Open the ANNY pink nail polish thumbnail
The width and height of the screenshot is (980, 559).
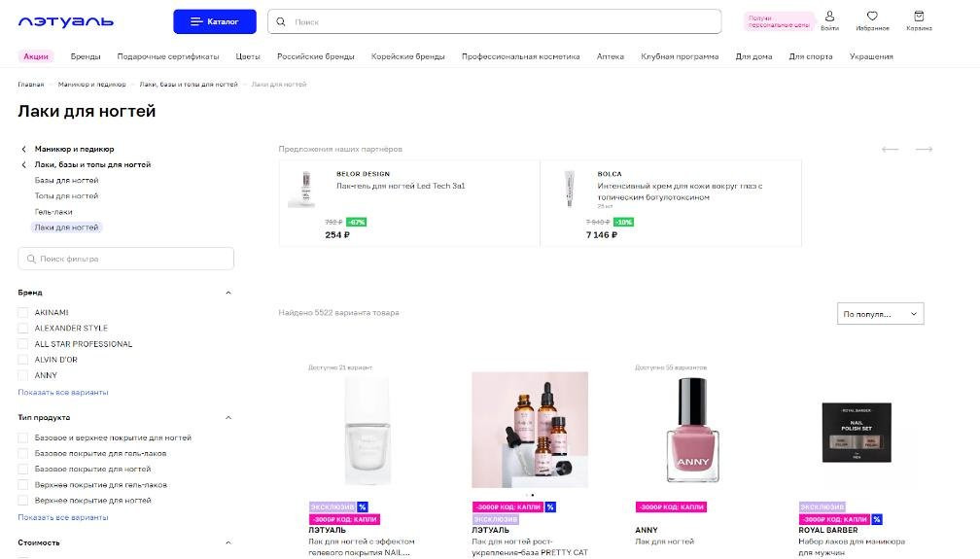[693, 430]
